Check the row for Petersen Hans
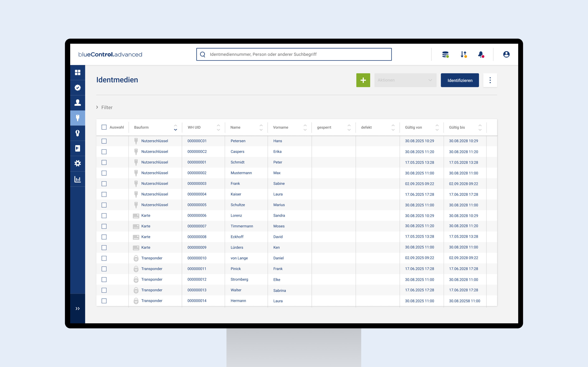 104,141
